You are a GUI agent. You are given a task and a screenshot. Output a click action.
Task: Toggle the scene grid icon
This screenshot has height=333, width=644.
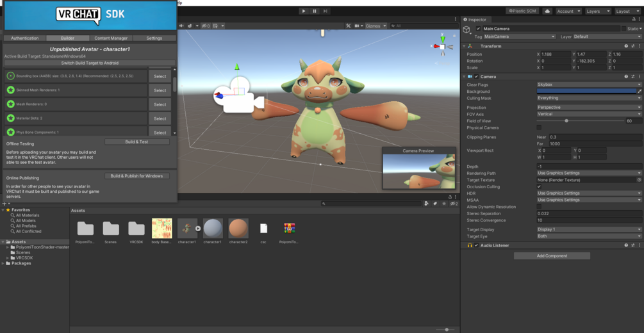tap(216, 26)
